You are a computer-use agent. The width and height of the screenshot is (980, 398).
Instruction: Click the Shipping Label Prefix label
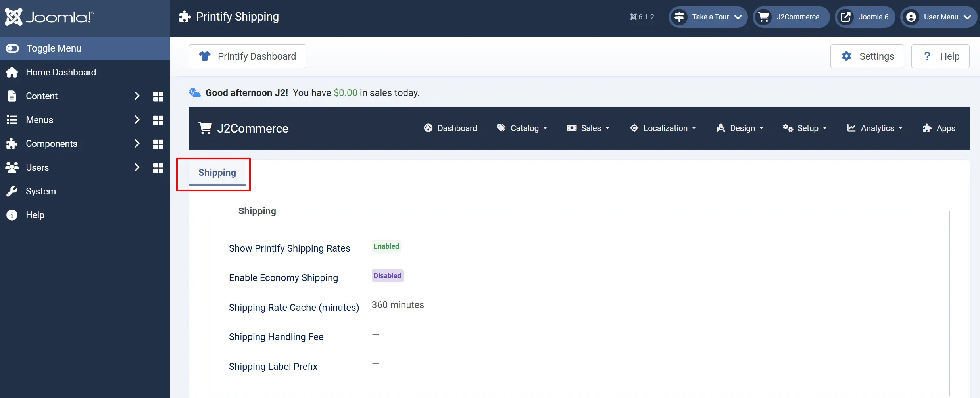pos(273,367)
